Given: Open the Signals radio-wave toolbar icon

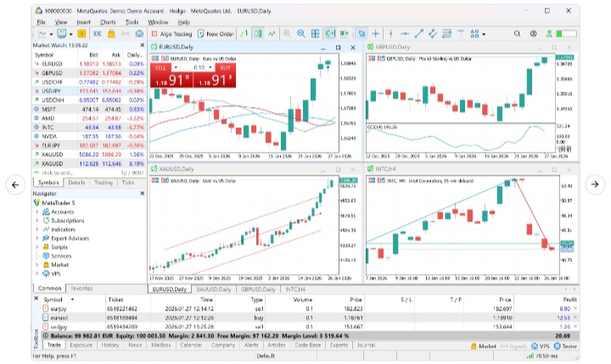Looking at the screenshot, I should click(125, 34).
